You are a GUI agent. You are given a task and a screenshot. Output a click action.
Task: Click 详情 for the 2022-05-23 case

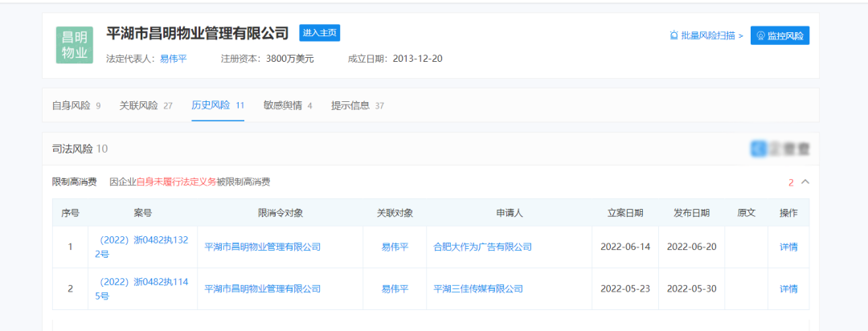click(788, 289)
